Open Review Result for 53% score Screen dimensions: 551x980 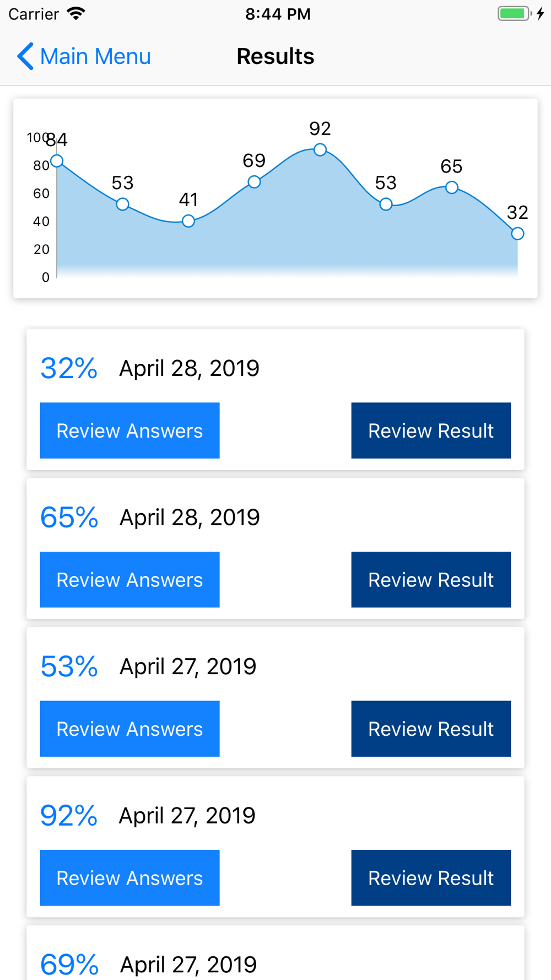pos(431,729)
